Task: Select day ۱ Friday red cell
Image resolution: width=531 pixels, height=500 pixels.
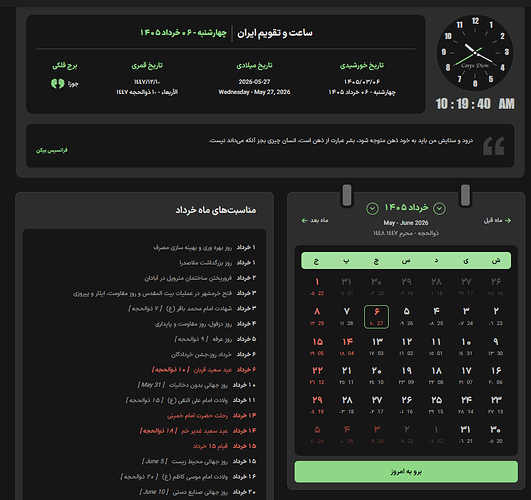Action: [x=317, y=287]
